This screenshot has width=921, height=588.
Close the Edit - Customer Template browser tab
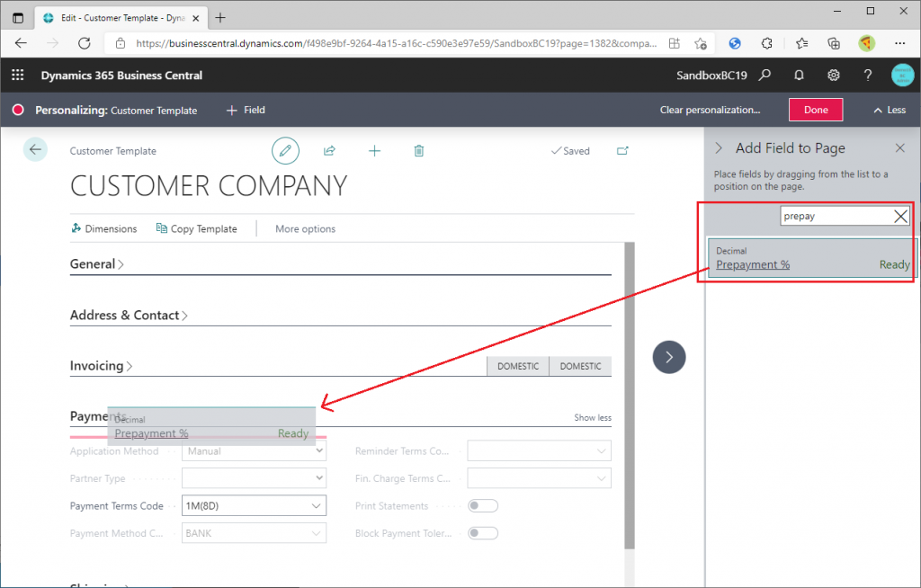tap(196, 18)
